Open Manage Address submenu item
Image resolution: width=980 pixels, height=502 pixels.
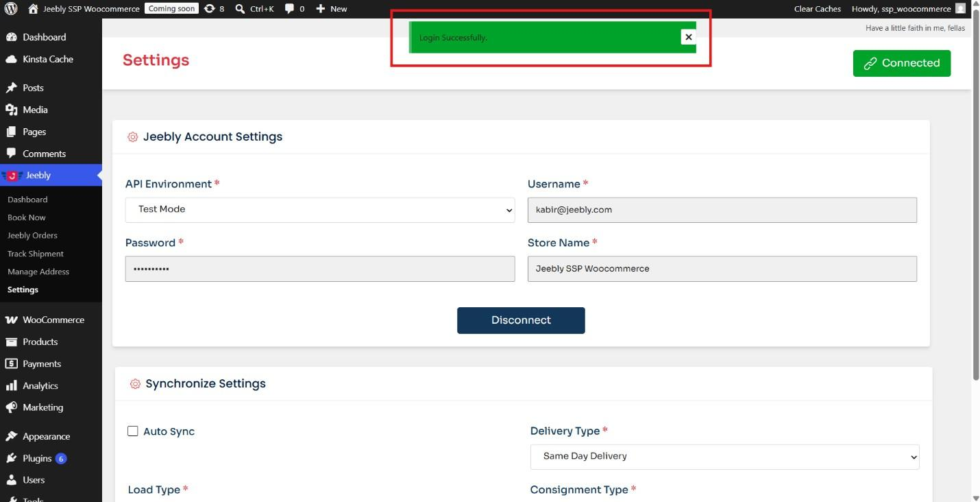click(x=38, y=272)
